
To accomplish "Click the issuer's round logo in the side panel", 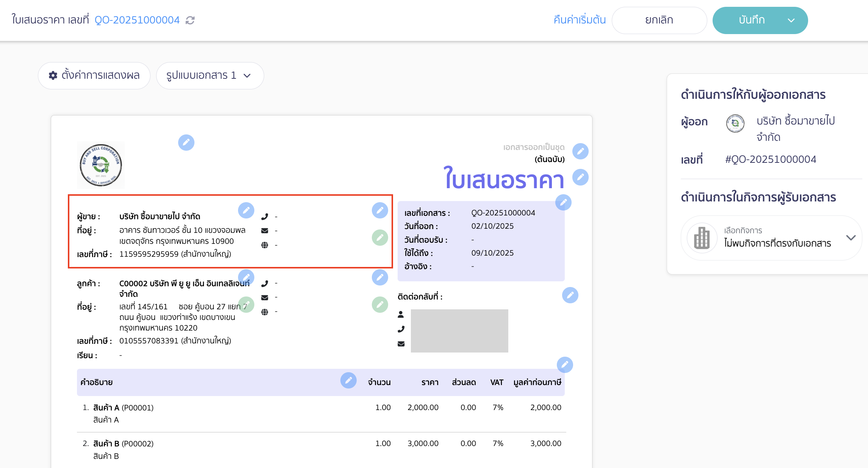I will coord(735,123).
